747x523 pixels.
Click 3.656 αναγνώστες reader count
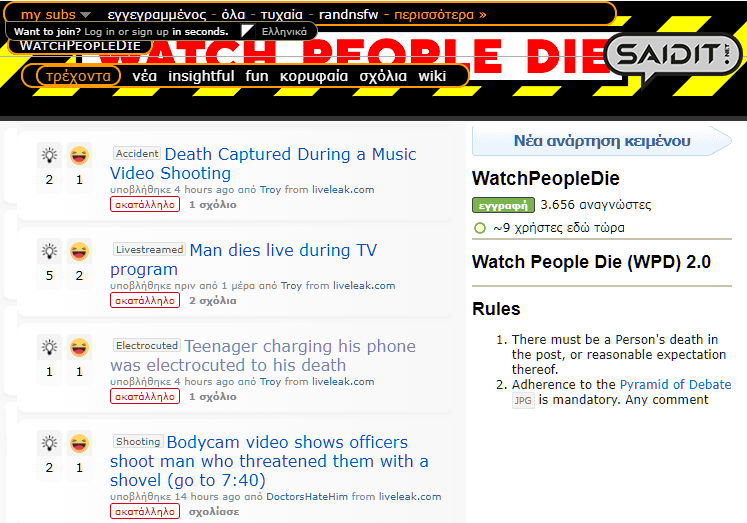coord(596,205)
